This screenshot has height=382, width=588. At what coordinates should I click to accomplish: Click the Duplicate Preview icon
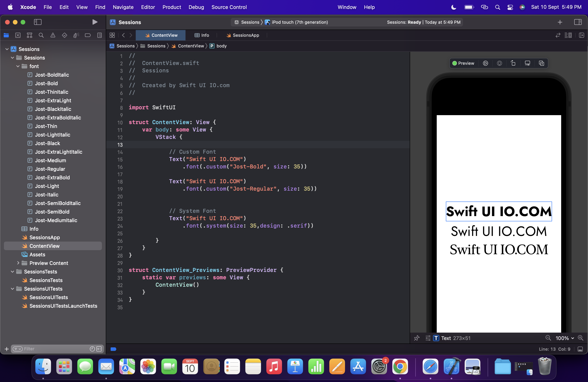point(541,63)
